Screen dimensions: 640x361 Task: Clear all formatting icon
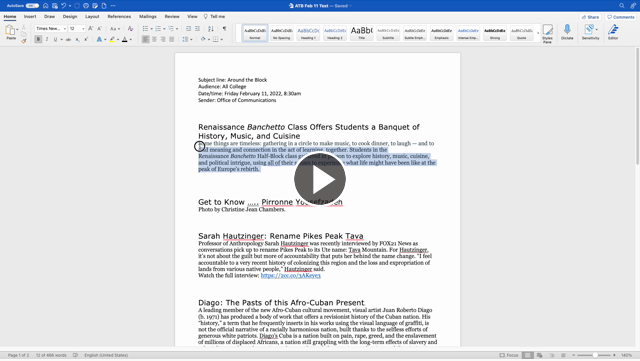[130, 29]
